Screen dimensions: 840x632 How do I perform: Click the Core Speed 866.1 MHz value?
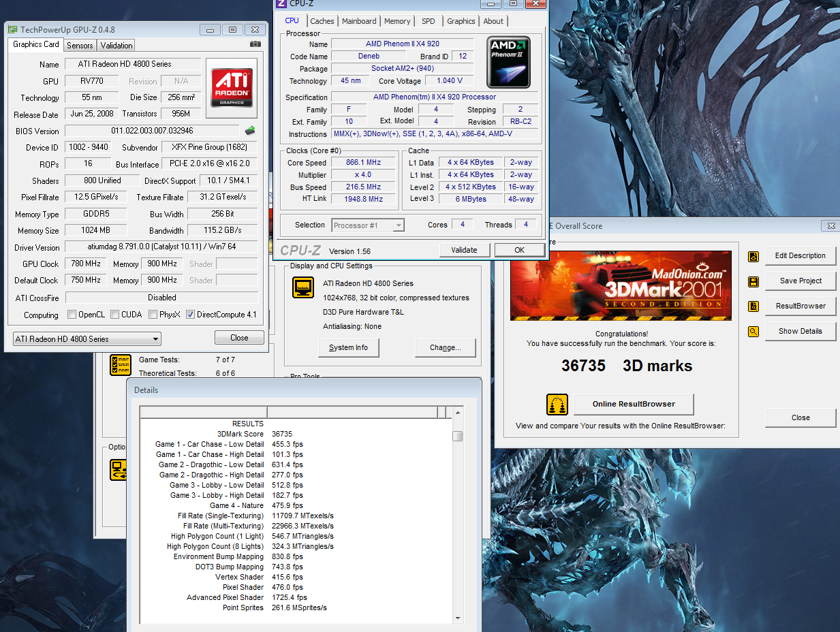coord(363,163)
